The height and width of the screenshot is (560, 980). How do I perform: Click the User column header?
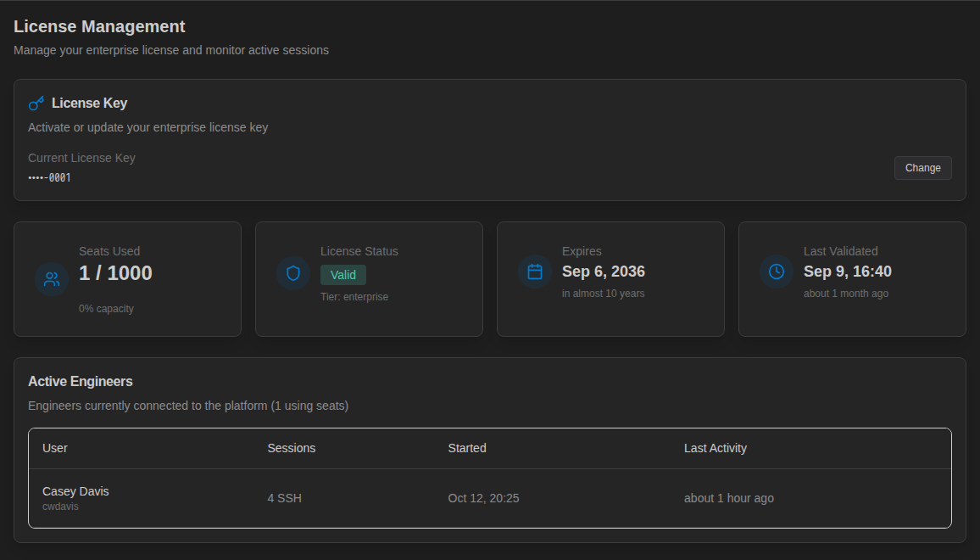(x=55, y=448)
